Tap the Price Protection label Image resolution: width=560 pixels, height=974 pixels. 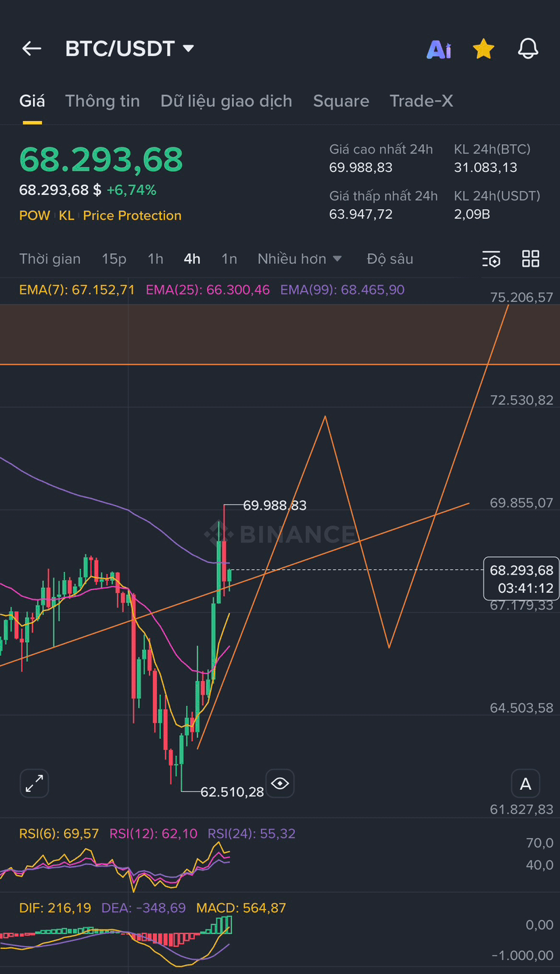pyautogui.click(x=133, y=215)
